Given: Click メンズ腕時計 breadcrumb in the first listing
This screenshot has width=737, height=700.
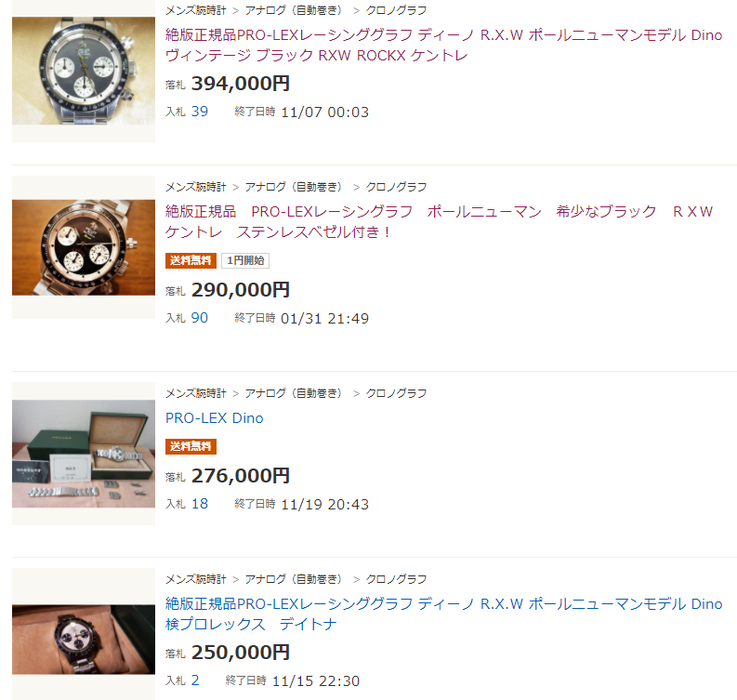Looking at the screenshot, I should click(195, 10).
